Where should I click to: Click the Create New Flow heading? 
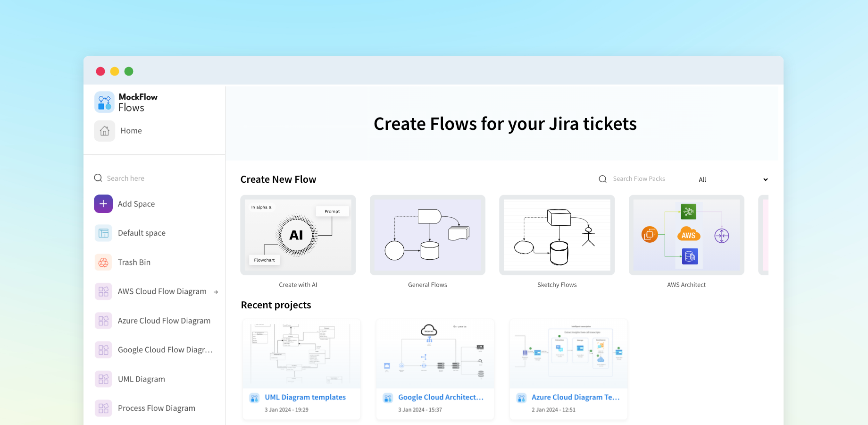pos(278,179)
